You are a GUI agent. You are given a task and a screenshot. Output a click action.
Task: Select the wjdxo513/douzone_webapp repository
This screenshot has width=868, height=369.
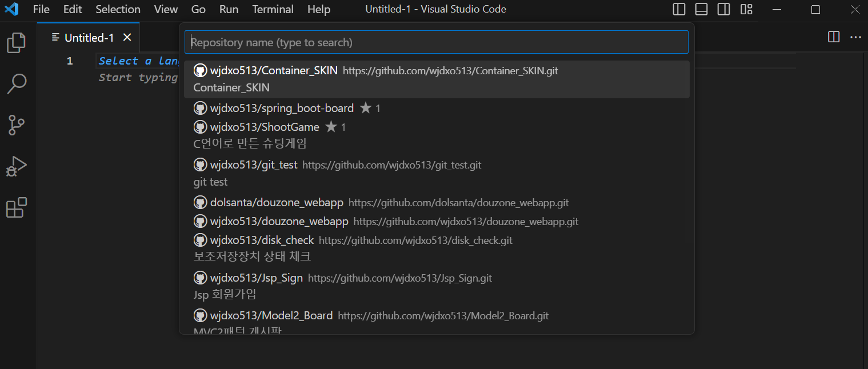tap(437, 221)
